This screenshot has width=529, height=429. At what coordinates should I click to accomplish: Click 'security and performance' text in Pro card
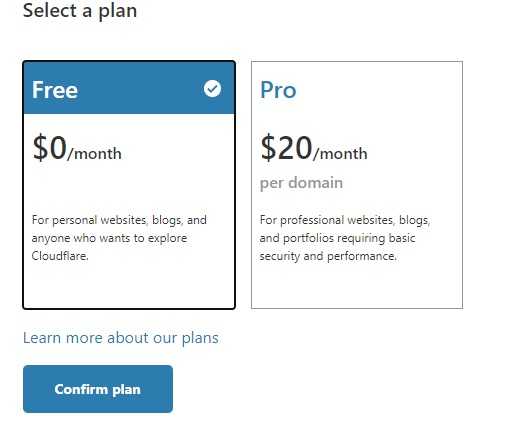[x=328, y=256]
